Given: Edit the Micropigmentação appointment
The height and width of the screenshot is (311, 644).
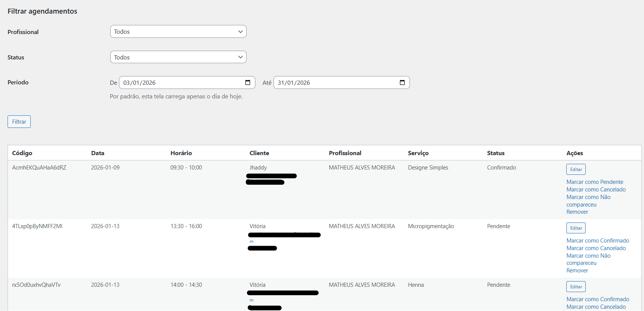Looking at the screenshot, I should tap(576, 228).
